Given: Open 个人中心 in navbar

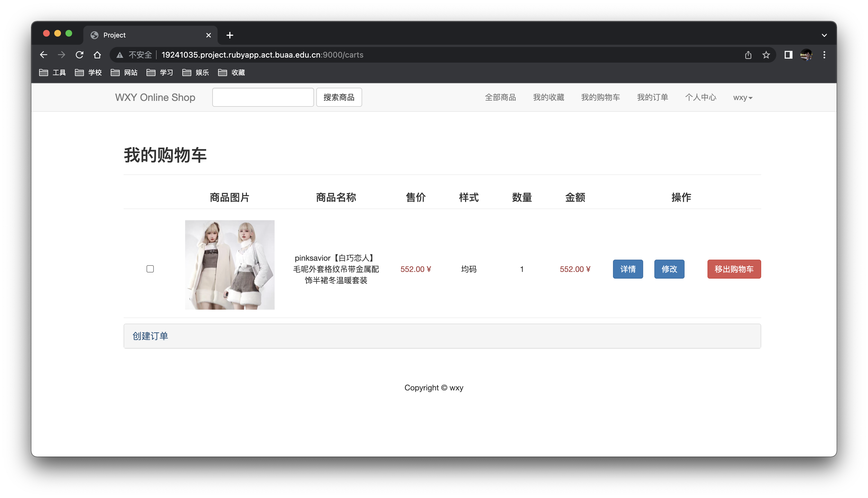Looking at the screenshot, I should [700, 98].
